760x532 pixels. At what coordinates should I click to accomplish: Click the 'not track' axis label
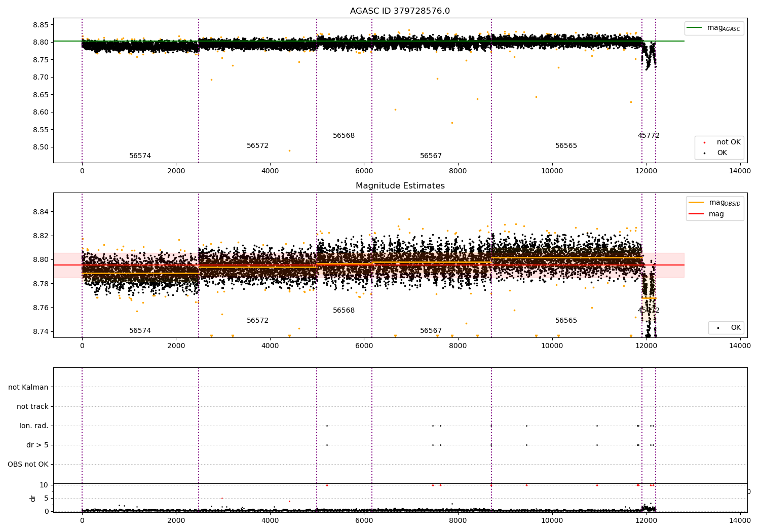32,406
